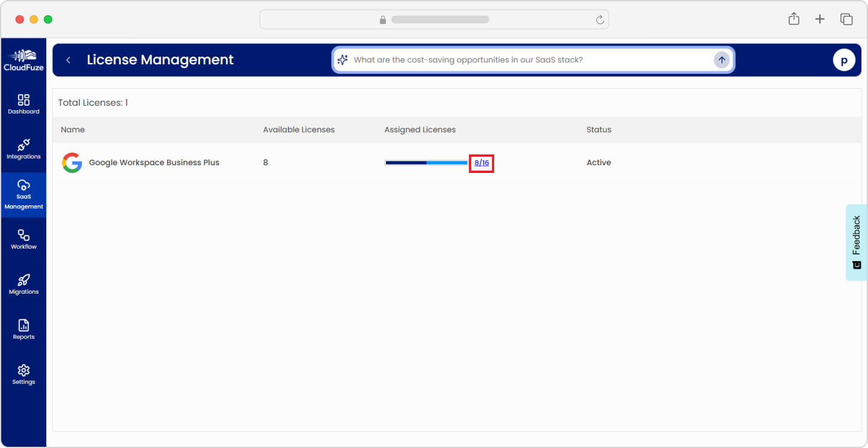868x448 pixels.
Task: Click the Assigned Licenses column header
Action: 420,130
